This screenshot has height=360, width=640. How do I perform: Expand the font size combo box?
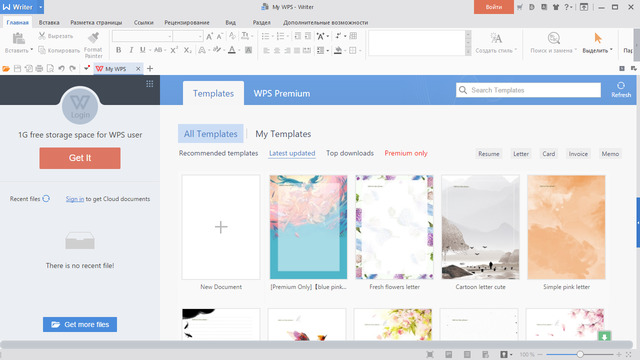pos(200,36)
